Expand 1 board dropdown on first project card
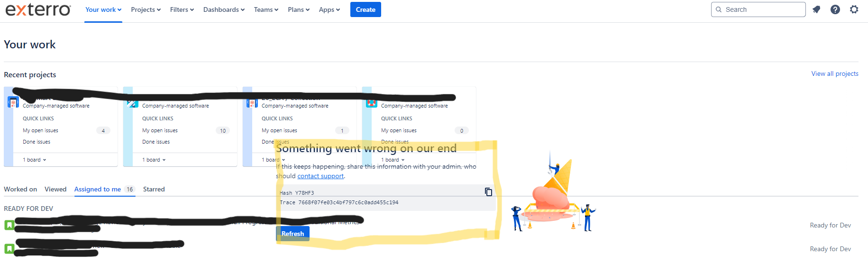The width and height of the screenshot is (868, 263). point(35,160)
